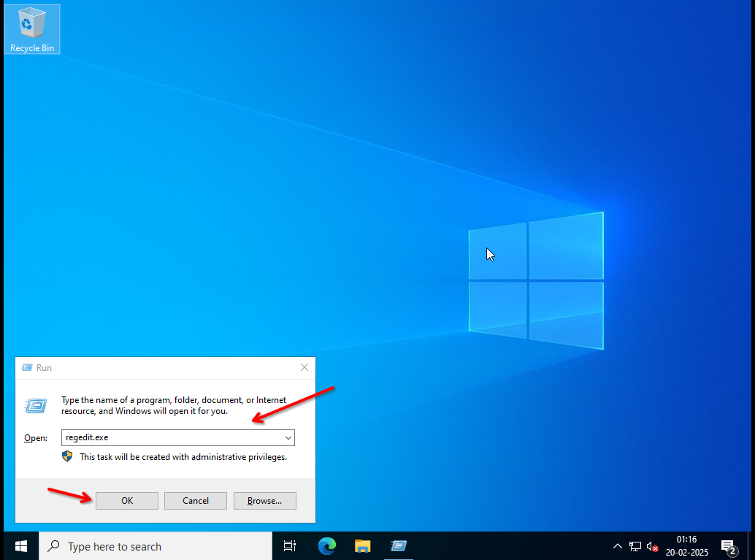Screen dimensions: 755x560
Task: Launch Microsoft Edge from the taskbar
Action: coord(326,546)
